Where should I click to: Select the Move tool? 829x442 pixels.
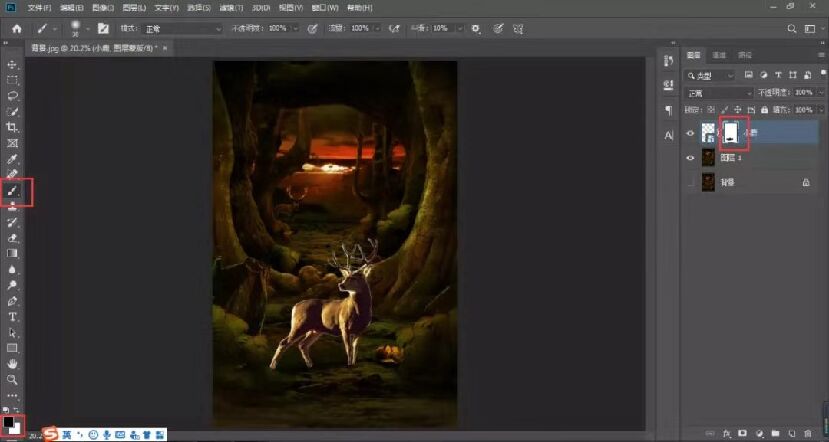(x=12, y=65)
